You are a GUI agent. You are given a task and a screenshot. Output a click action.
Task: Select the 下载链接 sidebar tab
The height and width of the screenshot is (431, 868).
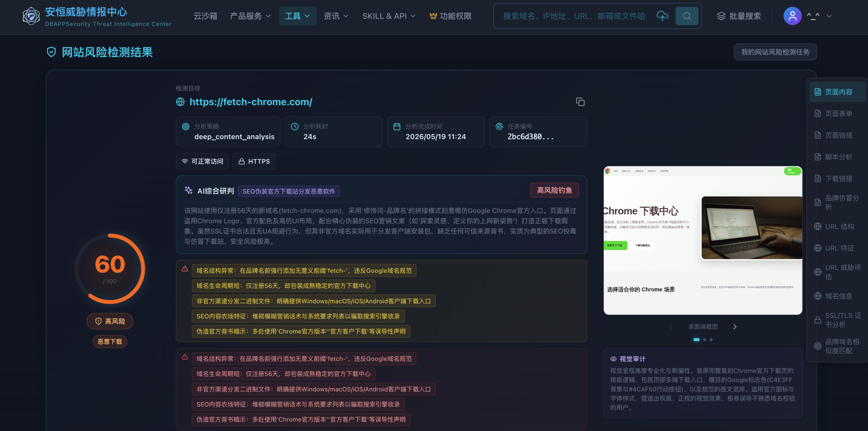pos(837,179)
